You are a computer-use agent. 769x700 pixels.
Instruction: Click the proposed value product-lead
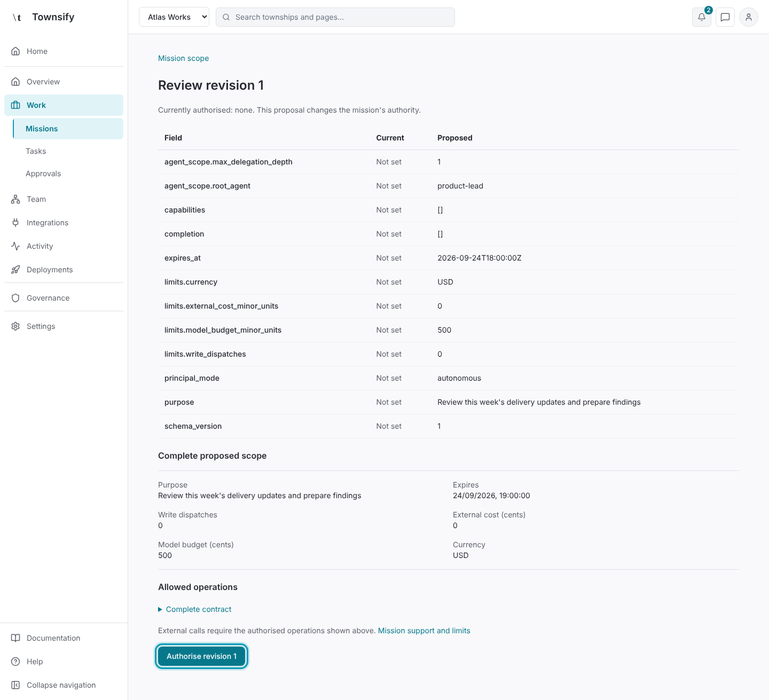pyautogui.click(x=460, y=186)
